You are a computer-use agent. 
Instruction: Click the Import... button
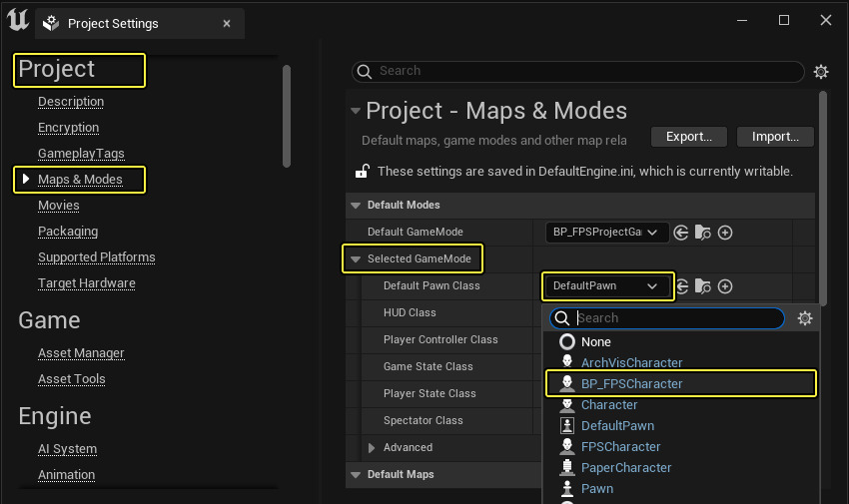(x=775, y=137)
